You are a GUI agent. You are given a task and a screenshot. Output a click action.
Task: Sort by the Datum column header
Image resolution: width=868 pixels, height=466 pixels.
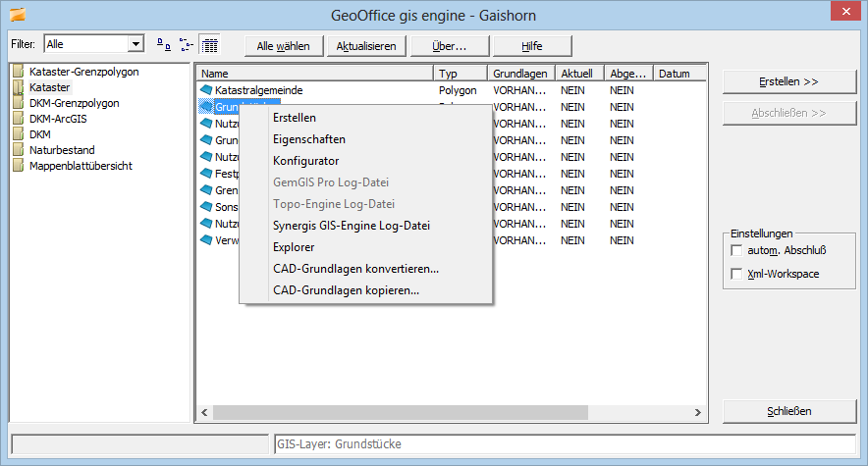[x=679, y=74]
